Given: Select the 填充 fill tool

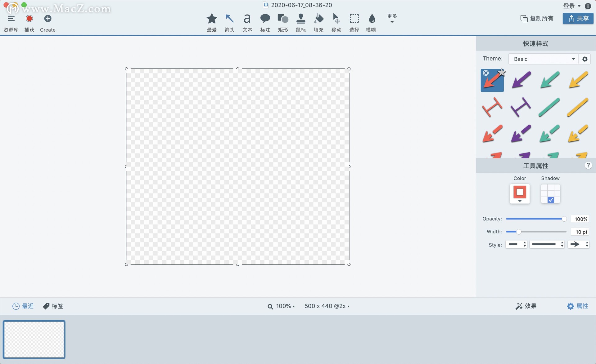Looking at the screenshot, I should click(x=318, y=22).
